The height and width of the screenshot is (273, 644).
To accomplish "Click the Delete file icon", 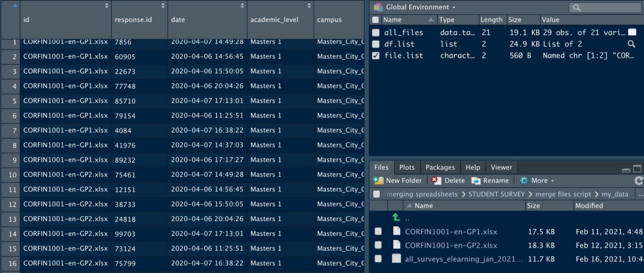I will 437,180.
